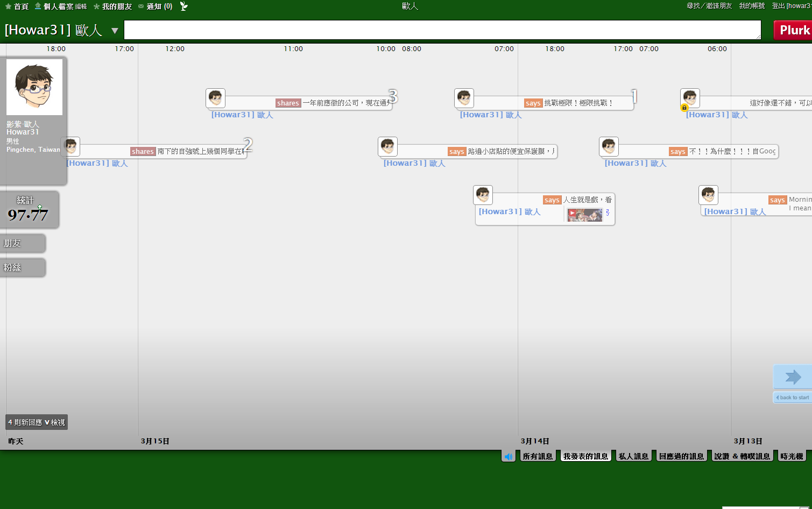This screenshot has width=812, height=509.
Task: Click the locked avatar on 這好像還不錯 plurk
Action: click(690, 98)
